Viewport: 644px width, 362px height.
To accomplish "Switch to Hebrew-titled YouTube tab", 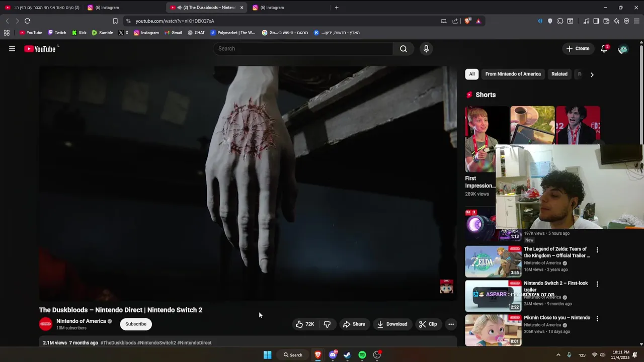I will [42, 8].
